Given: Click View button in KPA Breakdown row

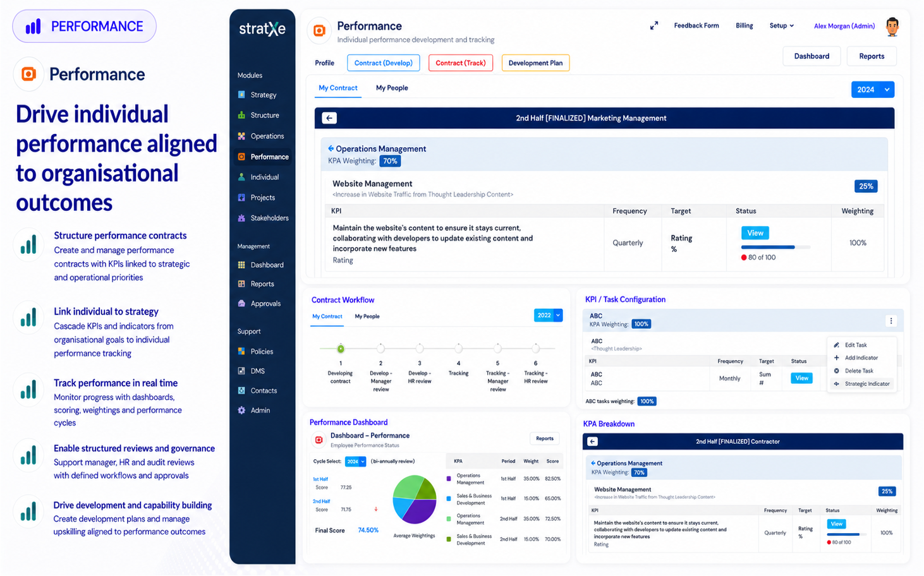Looking at the screenshot, I should [837, 524].
